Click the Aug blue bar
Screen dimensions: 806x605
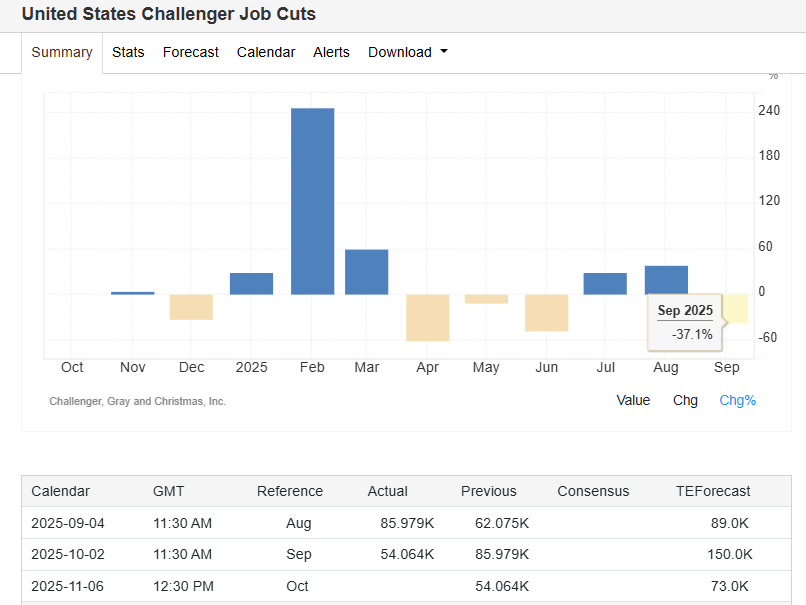click(666, 280)
